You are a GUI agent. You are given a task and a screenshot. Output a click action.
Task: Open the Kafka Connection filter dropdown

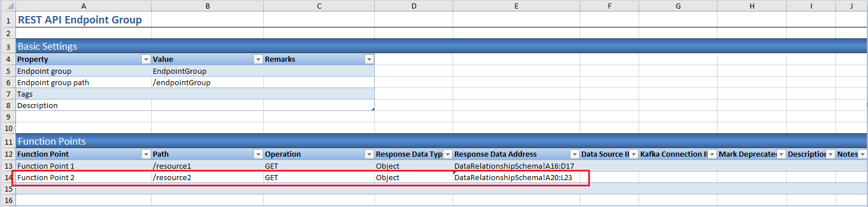712,154
